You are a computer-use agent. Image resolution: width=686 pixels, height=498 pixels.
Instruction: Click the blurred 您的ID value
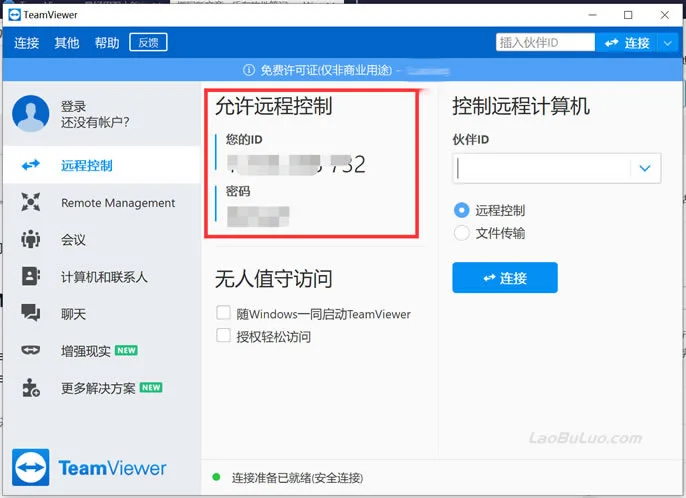pyautogui.click(x=296, y=165)
